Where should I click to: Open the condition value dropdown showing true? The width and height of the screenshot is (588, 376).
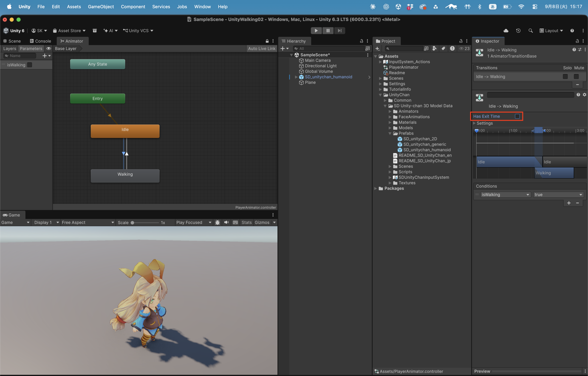click(x=558, y=195)
